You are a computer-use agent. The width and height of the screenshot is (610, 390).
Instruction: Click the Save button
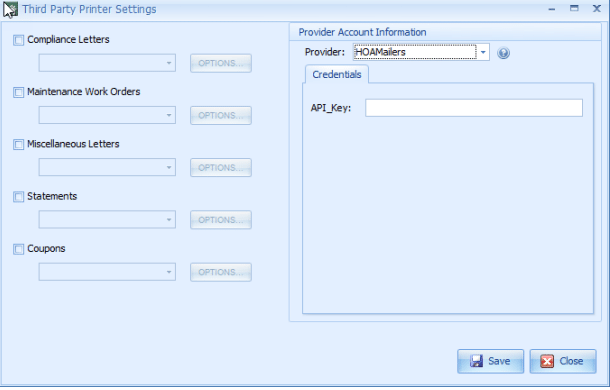click(x=490, y=361)
